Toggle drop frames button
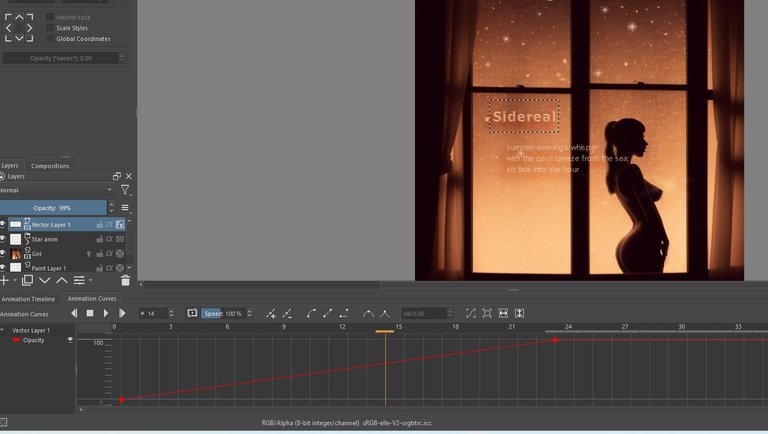Viewport: 768px width, 434px height. point(192,313)
